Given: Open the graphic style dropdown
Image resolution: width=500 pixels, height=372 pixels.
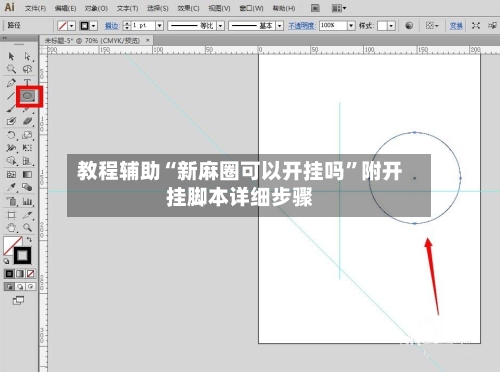Looking at the screenshot, I should (392, 26).
